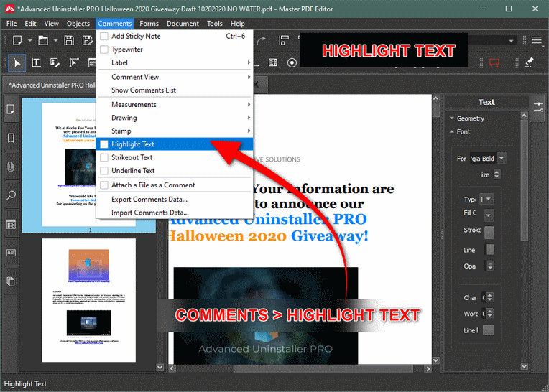The height and width of the screenshot is (392, 549).
Task: Select the Edit Text tool
Action: [36, 63]
